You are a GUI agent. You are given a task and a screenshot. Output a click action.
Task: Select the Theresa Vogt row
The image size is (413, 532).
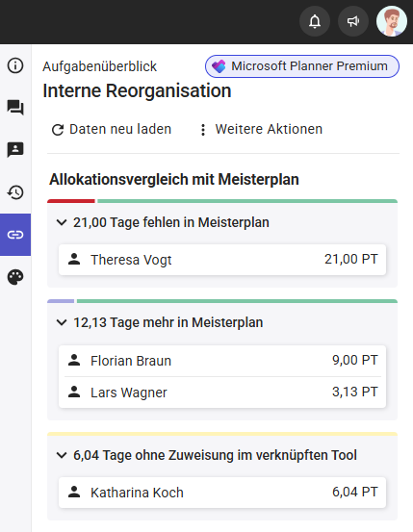pyautogui.click(x=222, y=260)
